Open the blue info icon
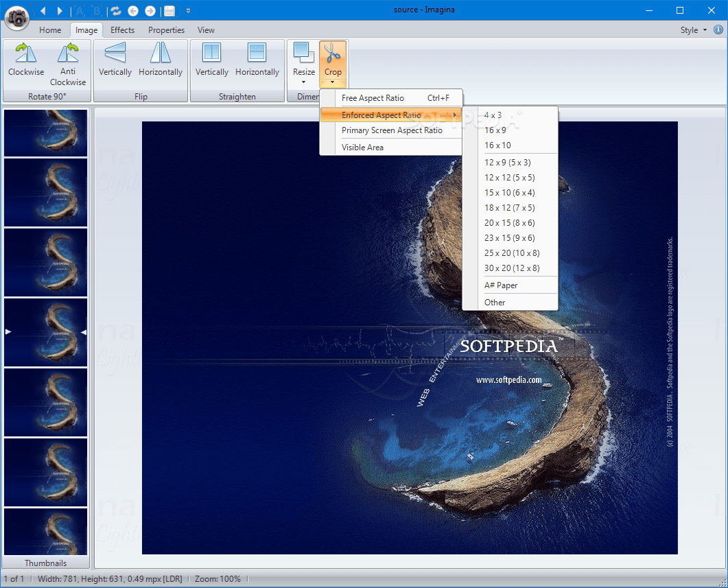 click(718, 30)
